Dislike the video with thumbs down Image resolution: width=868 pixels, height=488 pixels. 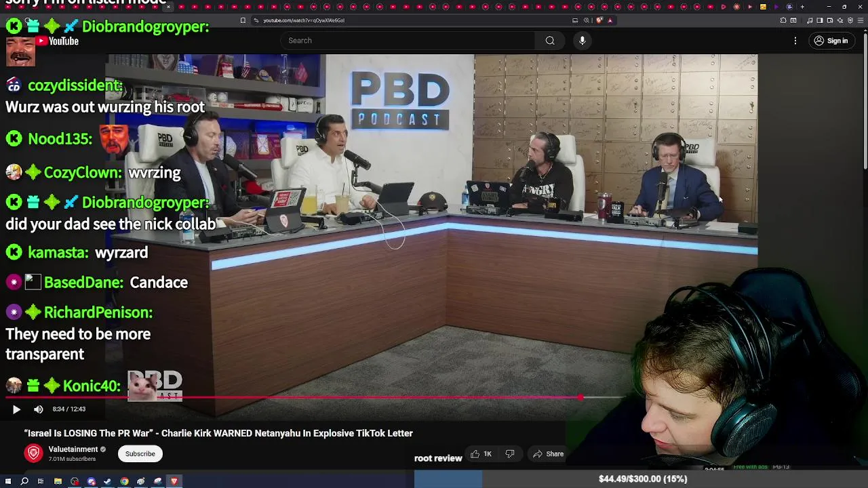tap(510, 453)
